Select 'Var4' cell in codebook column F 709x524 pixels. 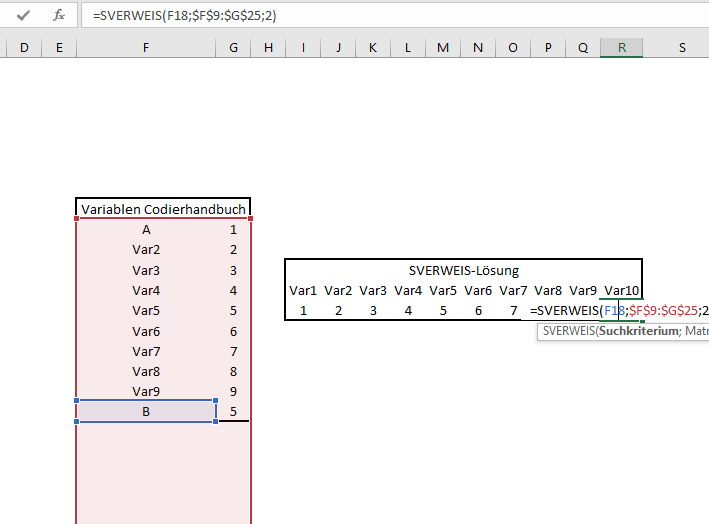coord(146,290)
